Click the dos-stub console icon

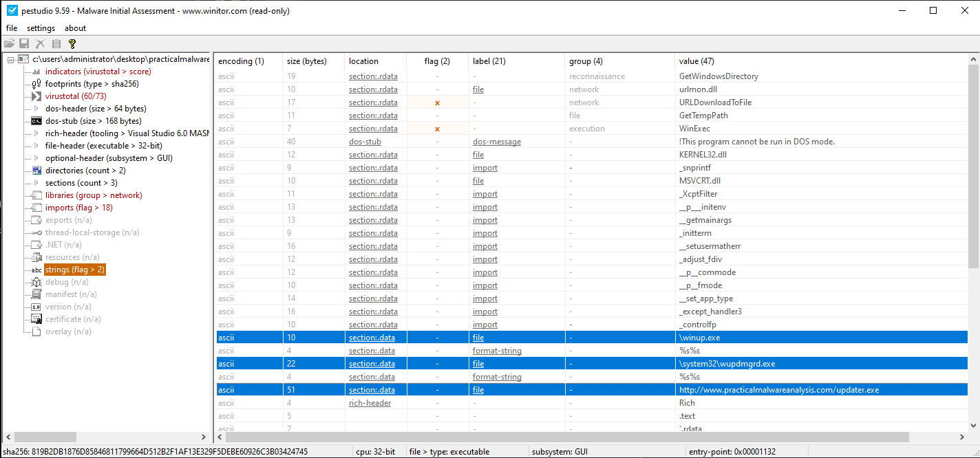[36, 121]
